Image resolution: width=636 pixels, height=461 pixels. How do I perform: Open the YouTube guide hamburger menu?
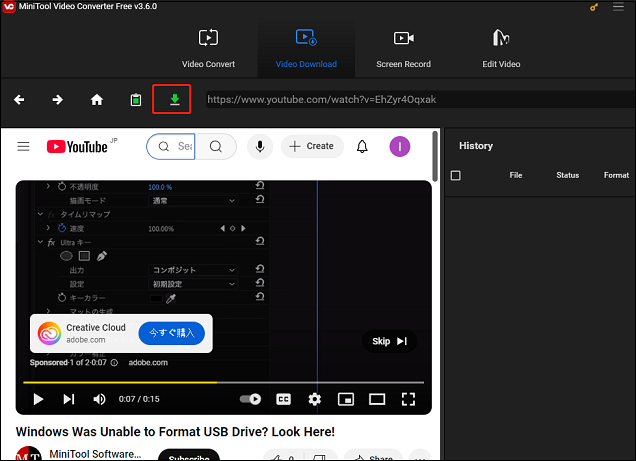(x=24, y=146)
